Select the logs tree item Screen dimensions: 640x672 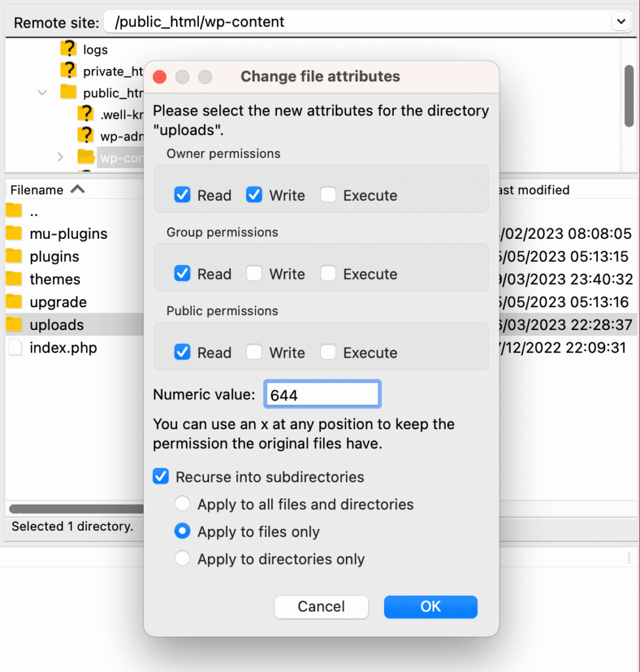(x=95, y=50)
